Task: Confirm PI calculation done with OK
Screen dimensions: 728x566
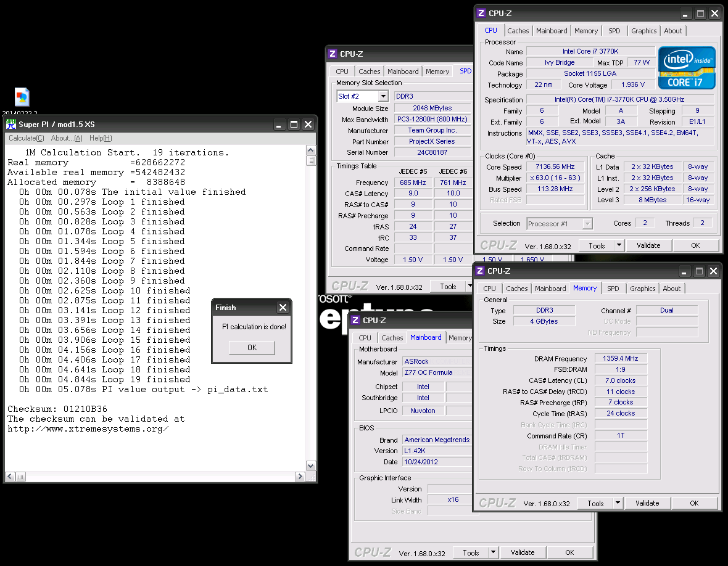Action: pos(252,348)
